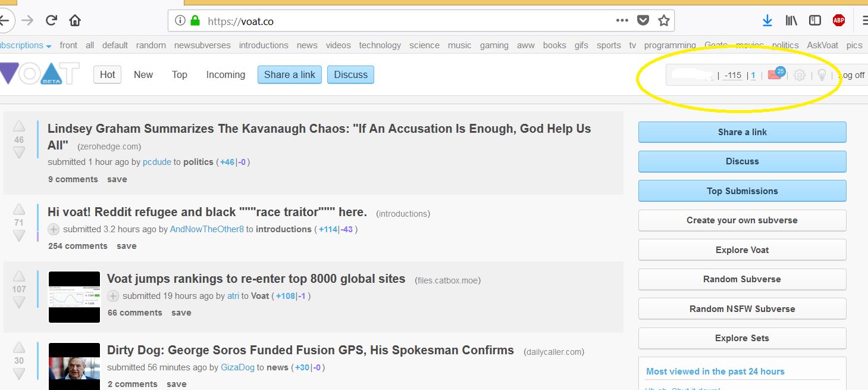Open the page actions three-dot menu

tap(622, 20)
